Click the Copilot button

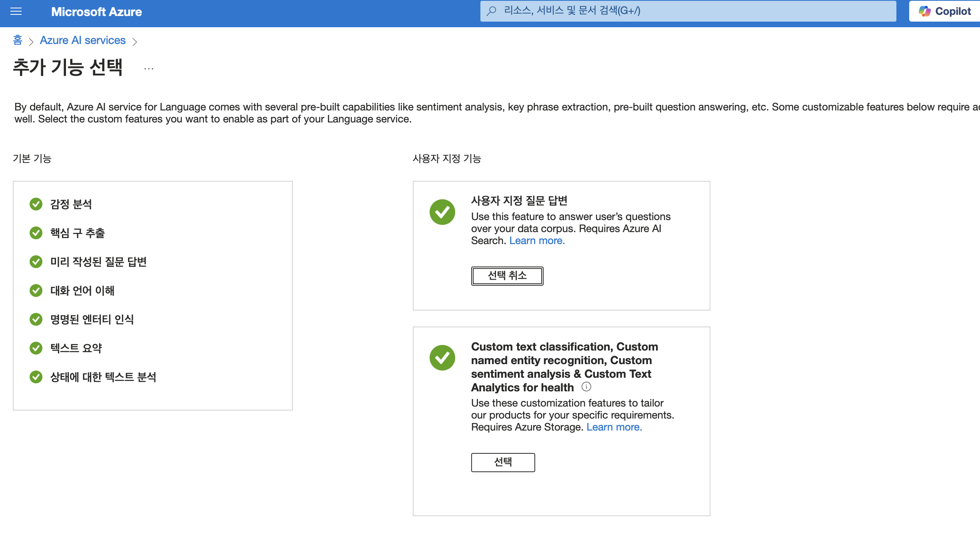point(945,11)
